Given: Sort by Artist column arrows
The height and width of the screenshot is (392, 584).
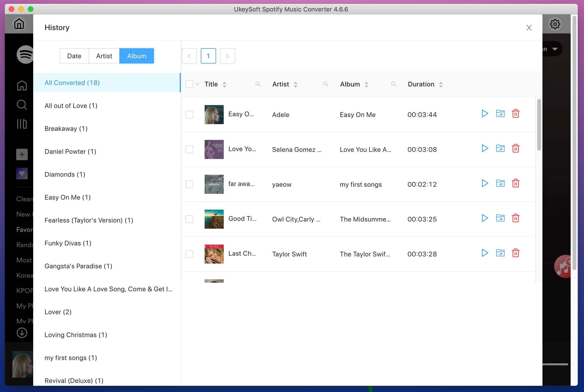Looking at the screenshot, I should (296, 85).
